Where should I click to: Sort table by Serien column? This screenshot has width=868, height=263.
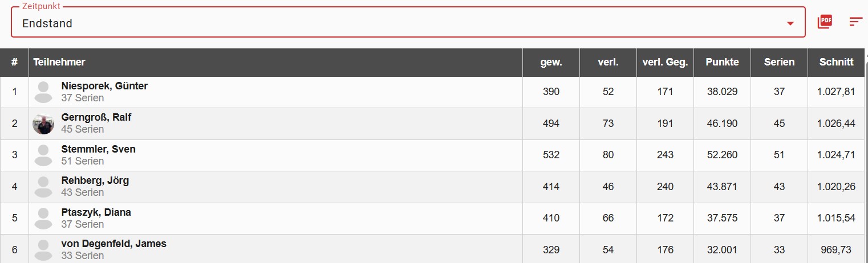pyautogui.click(x=779, y=63)
